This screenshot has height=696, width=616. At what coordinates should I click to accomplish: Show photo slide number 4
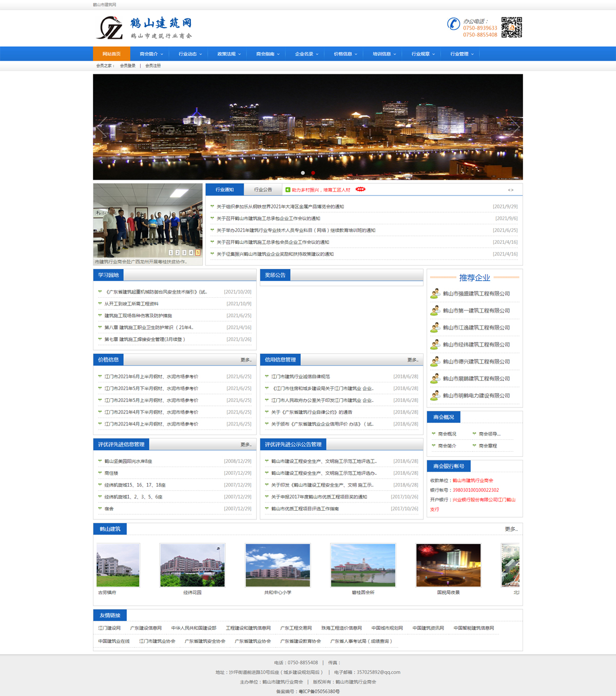point(191,253)
